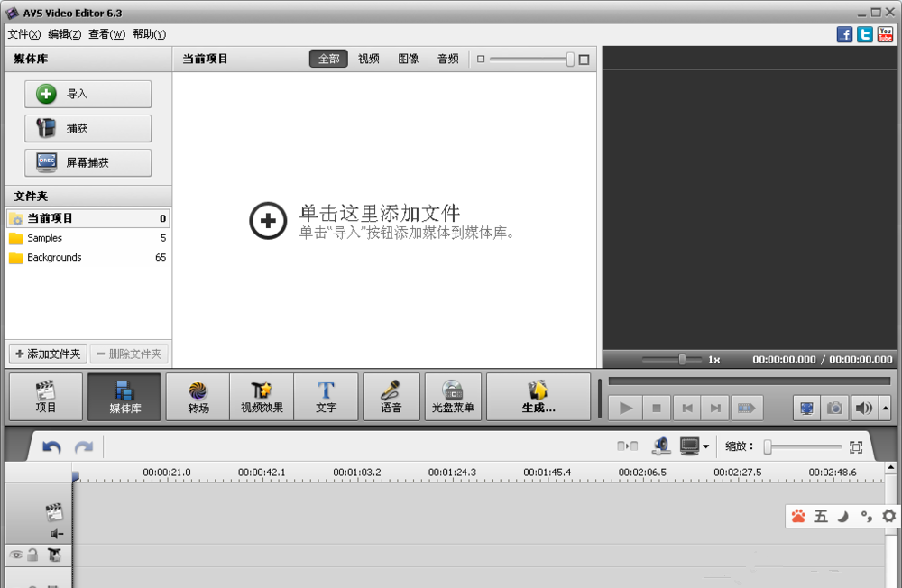Click the undo arrow icon
This screenshot has height=588, width=902.
[x=51, y=446]
